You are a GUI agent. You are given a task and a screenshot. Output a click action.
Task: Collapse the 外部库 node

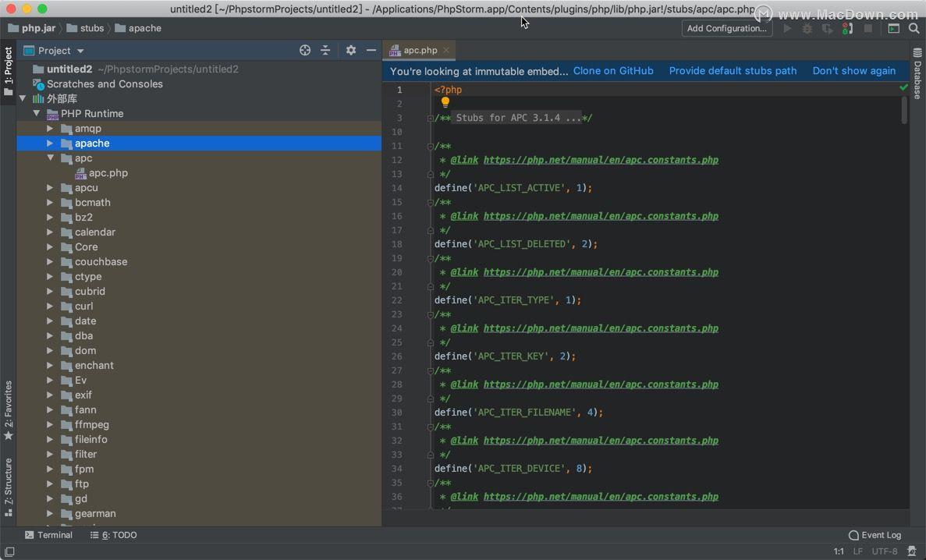click(x=23, y=98)
